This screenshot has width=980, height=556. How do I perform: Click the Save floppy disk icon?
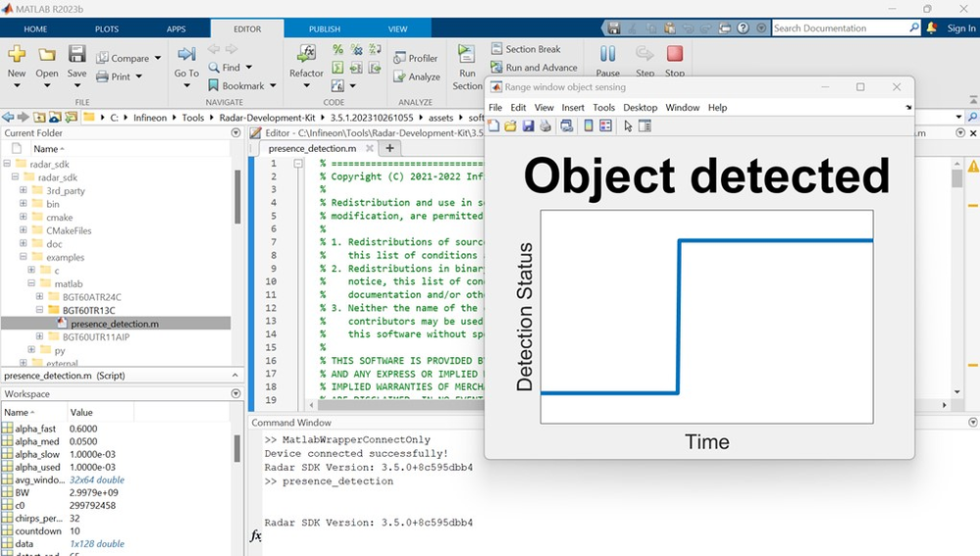pyautogui.click(x=77, y=54)
